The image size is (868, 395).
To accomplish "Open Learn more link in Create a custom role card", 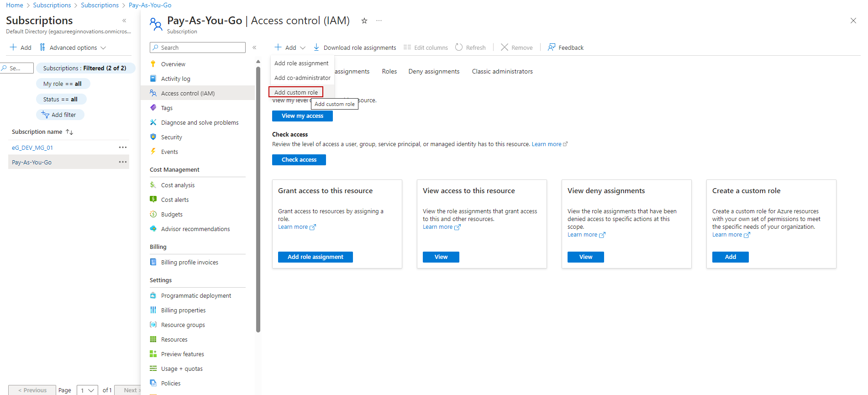I will [731, 235].
